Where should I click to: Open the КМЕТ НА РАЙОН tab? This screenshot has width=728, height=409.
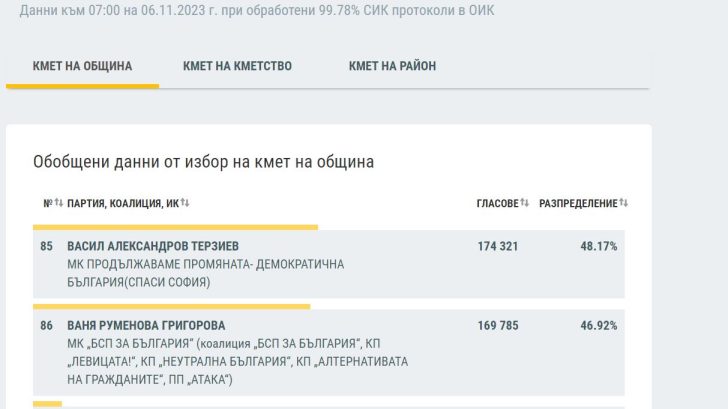(392, 67)
